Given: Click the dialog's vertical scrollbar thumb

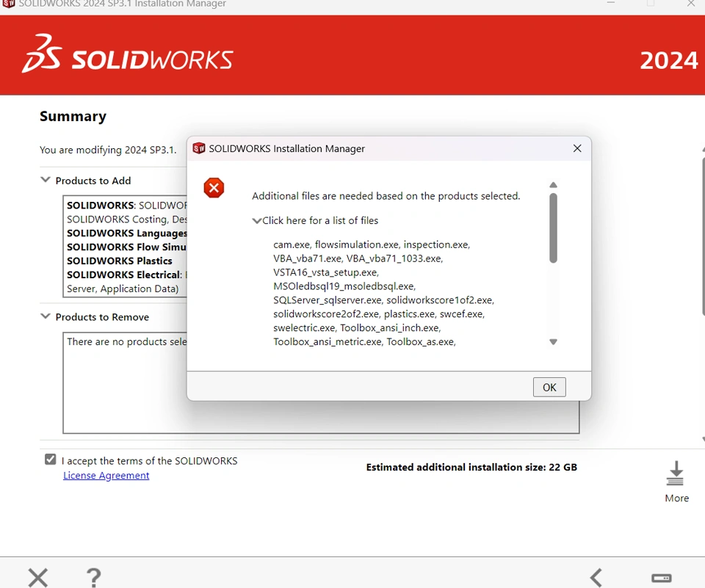Looking at the screenshot, I should (x=554, y=228).
